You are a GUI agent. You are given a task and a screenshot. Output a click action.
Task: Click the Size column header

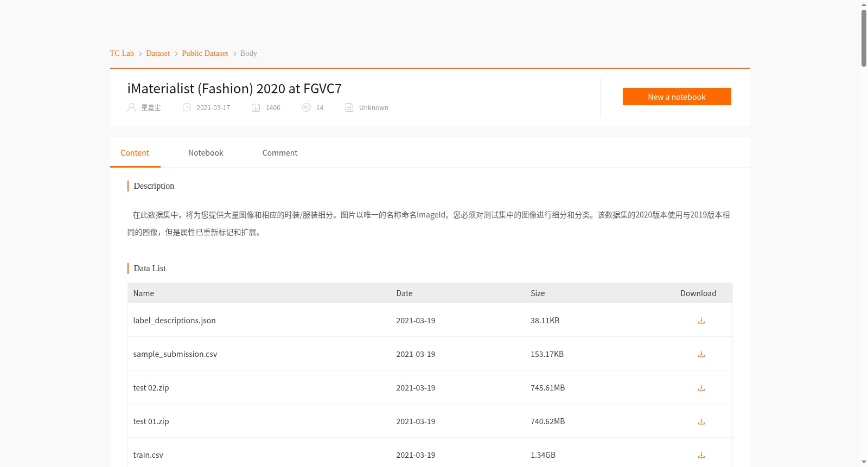(538, 293)
